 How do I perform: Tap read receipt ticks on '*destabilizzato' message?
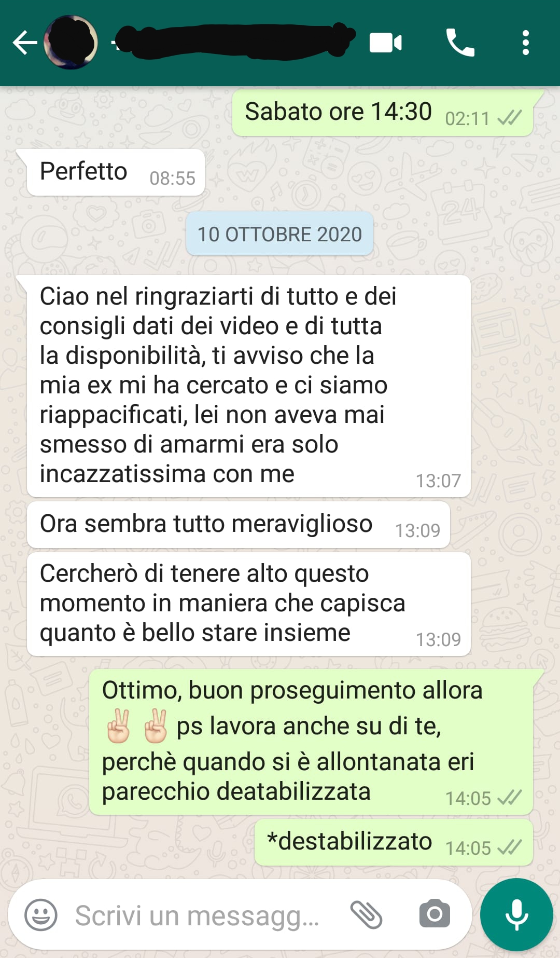click(510, 848)
